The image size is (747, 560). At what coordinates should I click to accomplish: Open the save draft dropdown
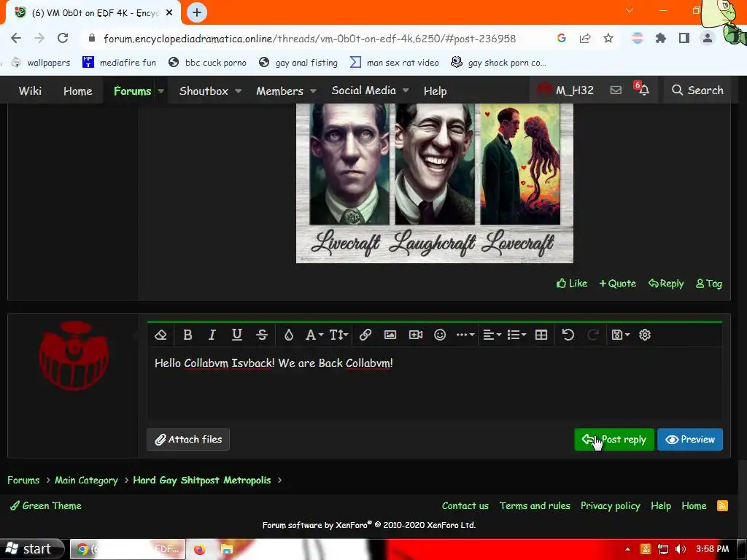[x=620, y=335]
